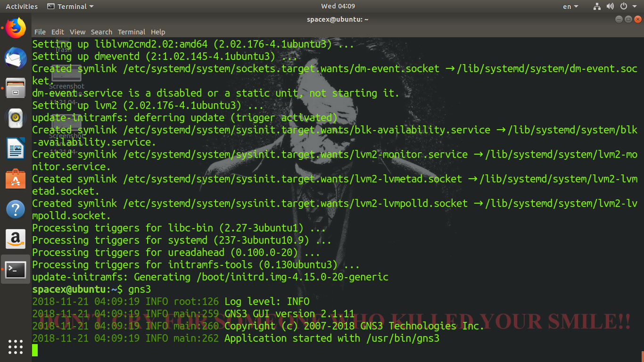Show Applications grid button
644x362 pixels.
[x=16, y=346]
